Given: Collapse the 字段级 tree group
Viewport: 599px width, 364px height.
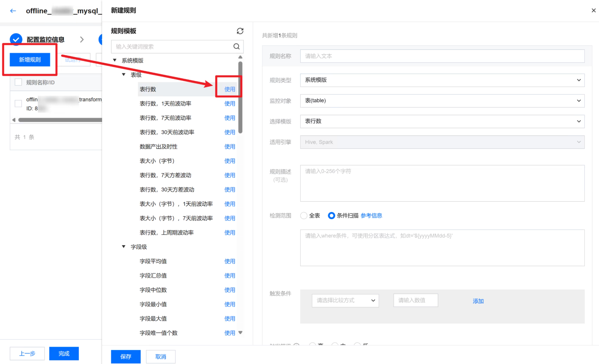Looking at the screenshot, I should coord(124,247).
